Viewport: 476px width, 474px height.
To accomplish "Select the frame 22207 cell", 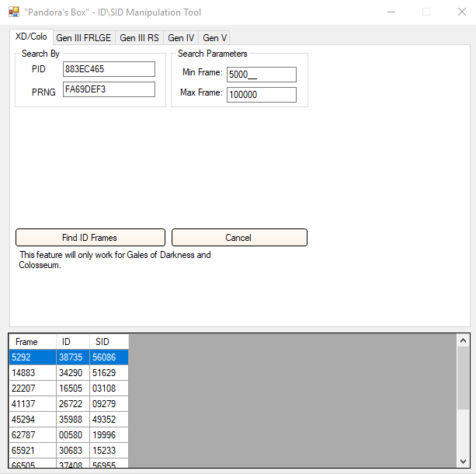I will point(33,389).
